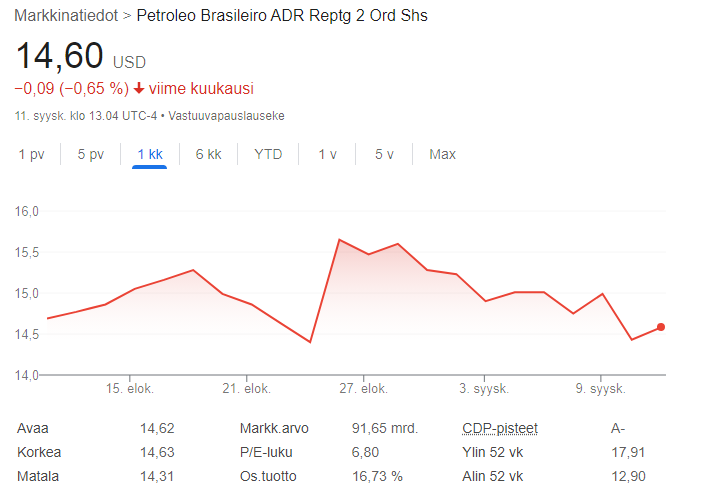Switch to the YTD tab
This screenshot has width=701, height=492.
click(x=268, y=155)
